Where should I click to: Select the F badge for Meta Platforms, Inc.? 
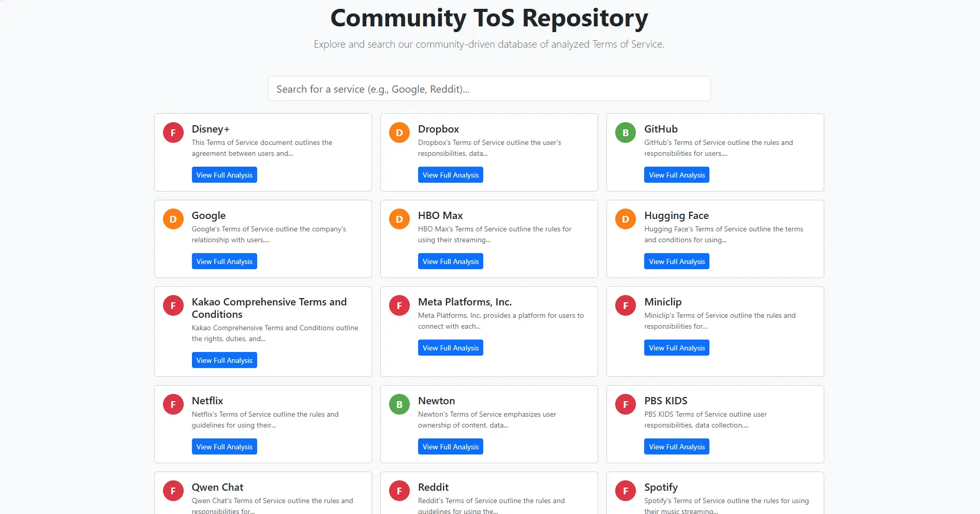click(x=399, y=305)
